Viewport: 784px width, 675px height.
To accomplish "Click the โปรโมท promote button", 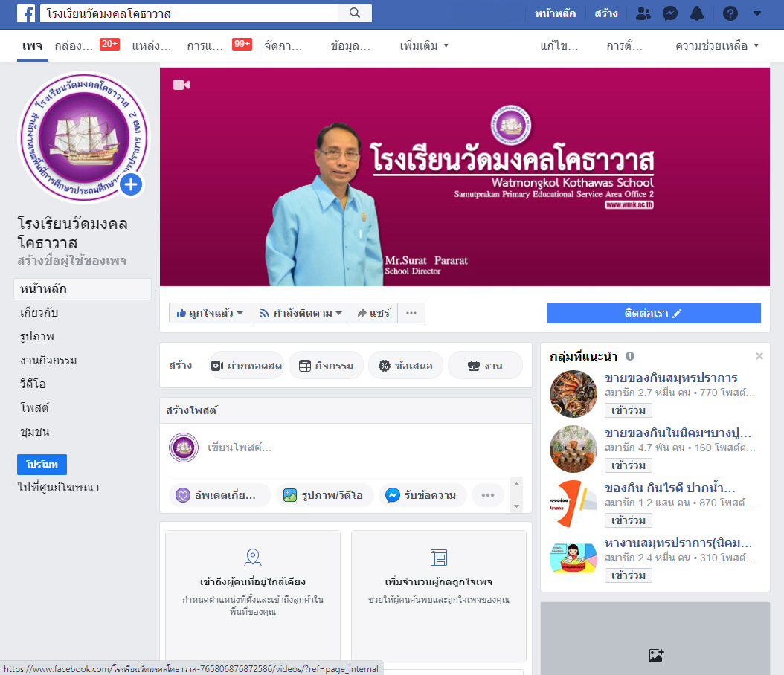I will click(x=42, y=465).
